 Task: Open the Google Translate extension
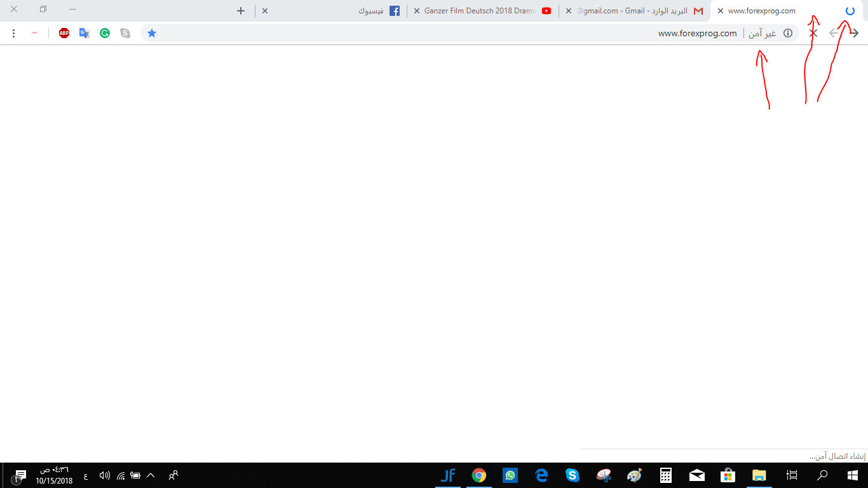[84, 33]
